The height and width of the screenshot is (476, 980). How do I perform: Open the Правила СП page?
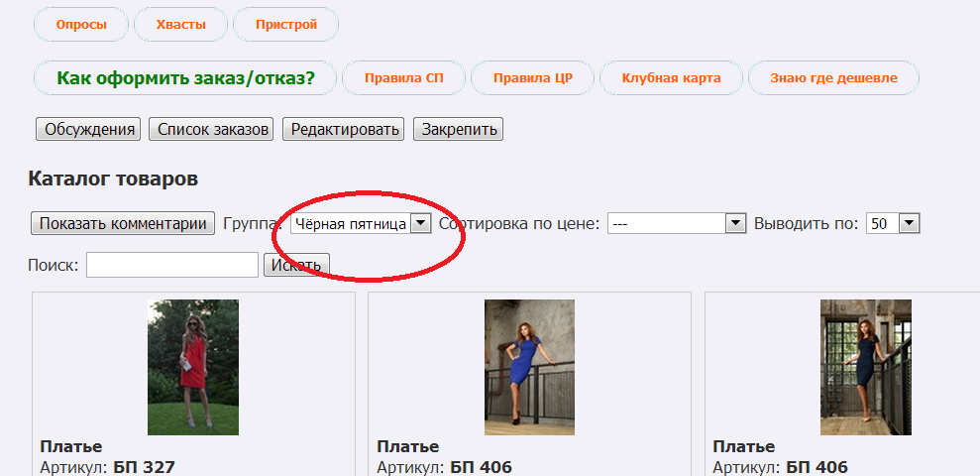(403, 77)
